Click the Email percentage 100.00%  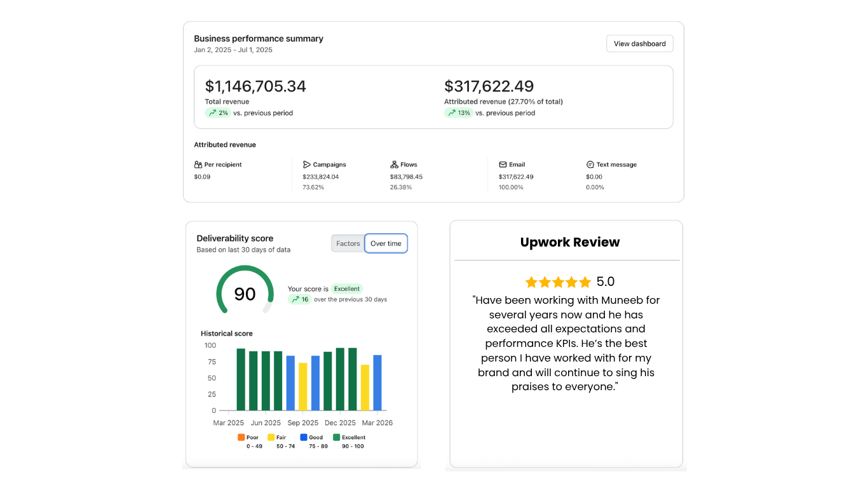tap(512, 187)
